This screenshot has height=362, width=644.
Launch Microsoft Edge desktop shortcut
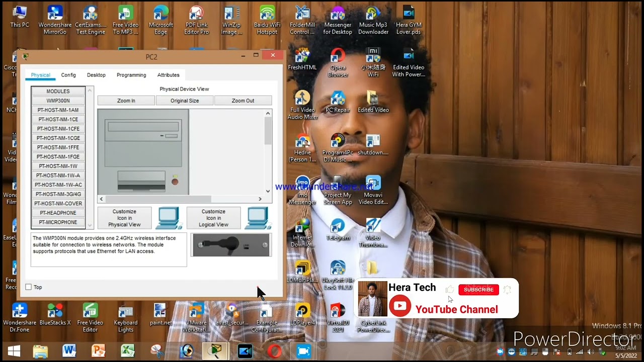[160, 20]
